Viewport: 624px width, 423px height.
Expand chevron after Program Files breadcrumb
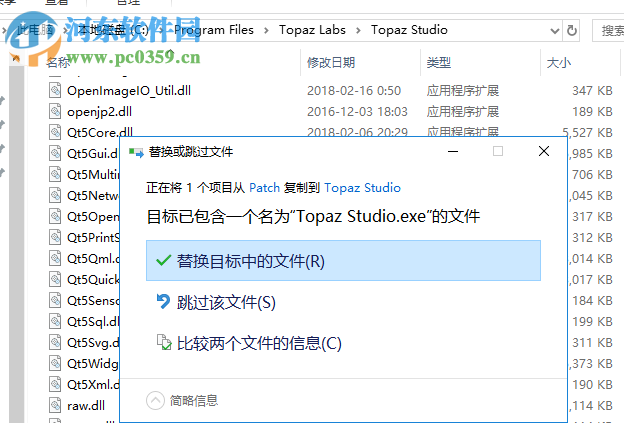pos(266,31)
